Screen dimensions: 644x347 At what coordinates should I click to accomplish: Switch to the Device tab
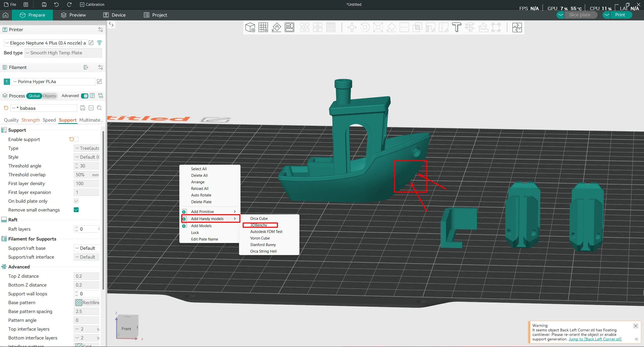tap(114, 15)
